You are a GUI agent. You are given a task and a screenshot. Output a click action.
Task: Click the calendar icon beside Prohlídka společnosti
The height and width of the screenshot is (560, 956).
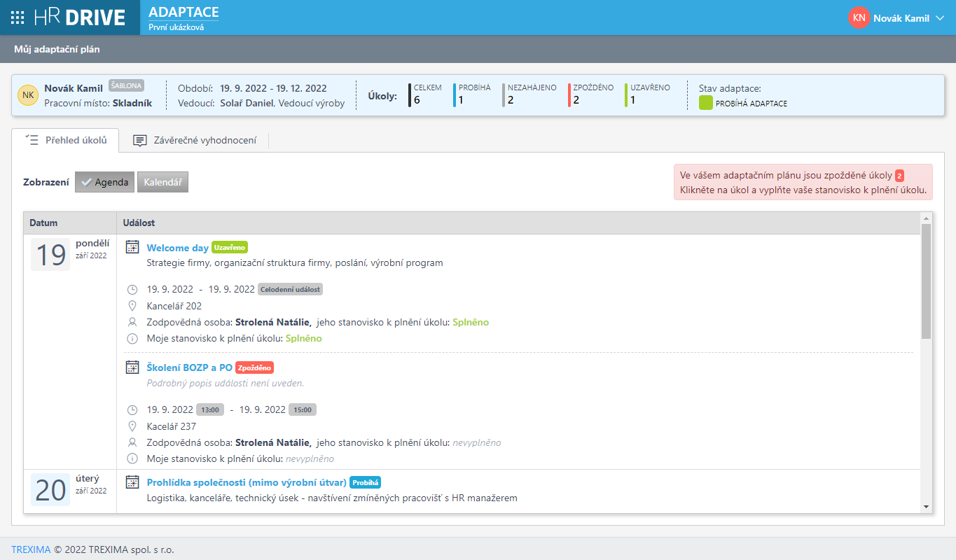click(x=132, y=482)
